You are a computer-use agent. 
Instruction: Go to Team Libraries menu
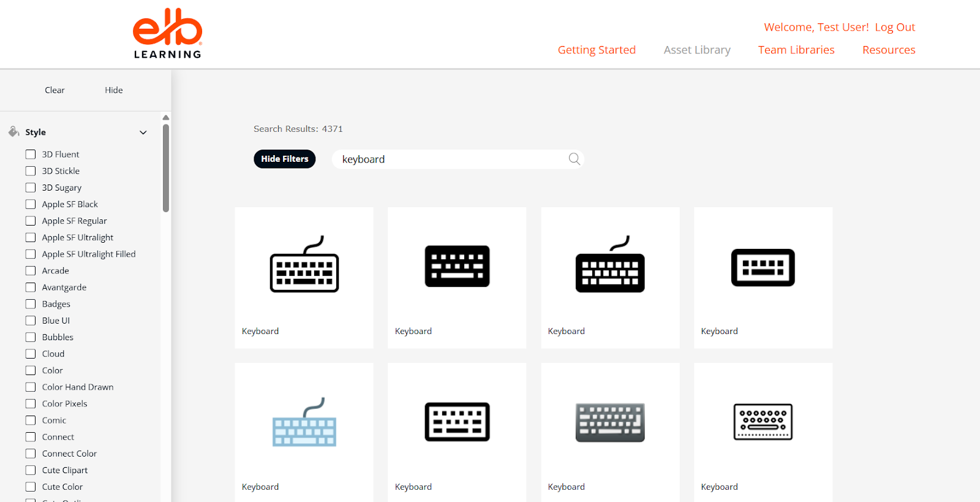pos(796,50)
